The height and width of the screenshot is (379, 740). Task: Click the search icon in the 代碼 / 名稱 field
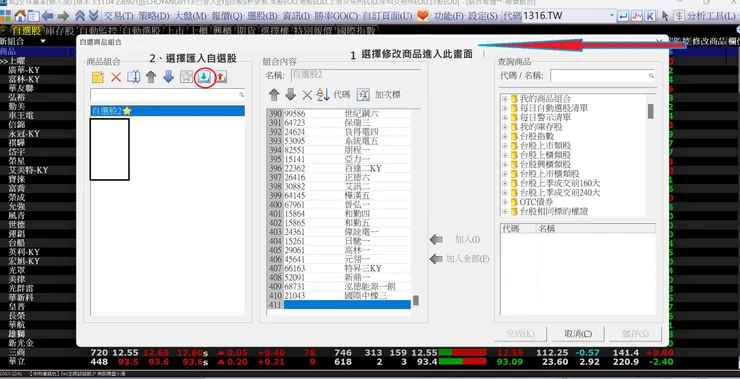(651, 76)
